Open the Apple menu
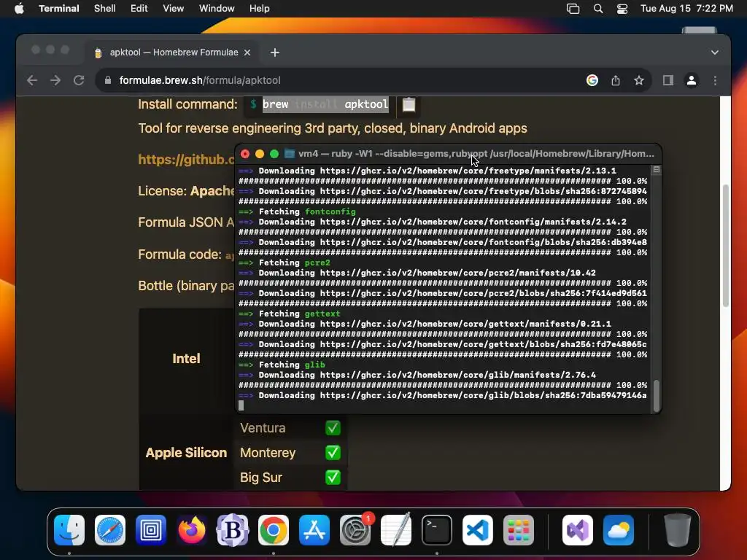The width and height of the screenshot is (747, 560). click(19, 8)
